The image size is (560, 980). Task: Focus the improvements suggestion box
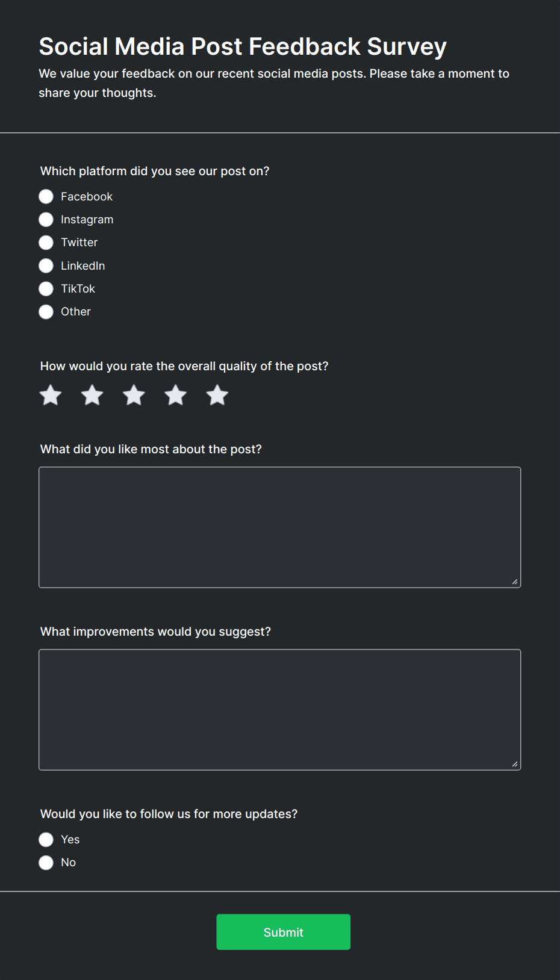point(279,709)
